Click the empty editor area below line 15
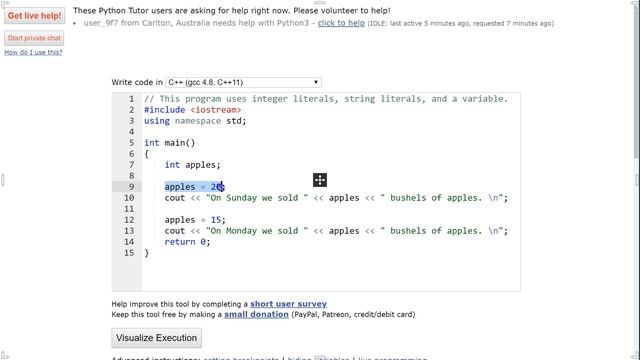640x360 pixels. [x=331, y=274]
